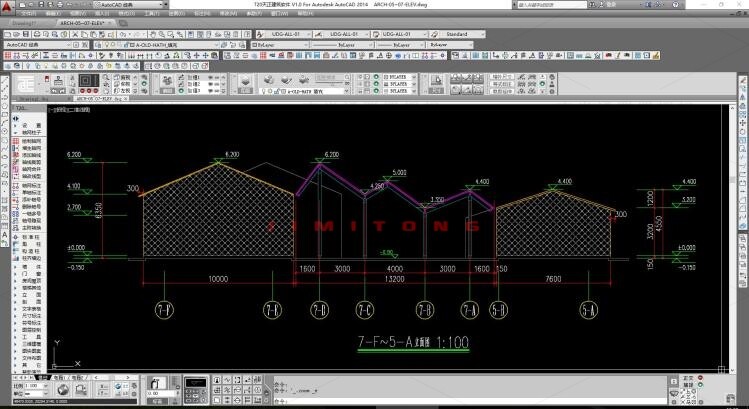Image resolution: width=749 pixels, height=409 pixels.
Task: Click the new drawing tab icon
Action: [x=123, y=23]
